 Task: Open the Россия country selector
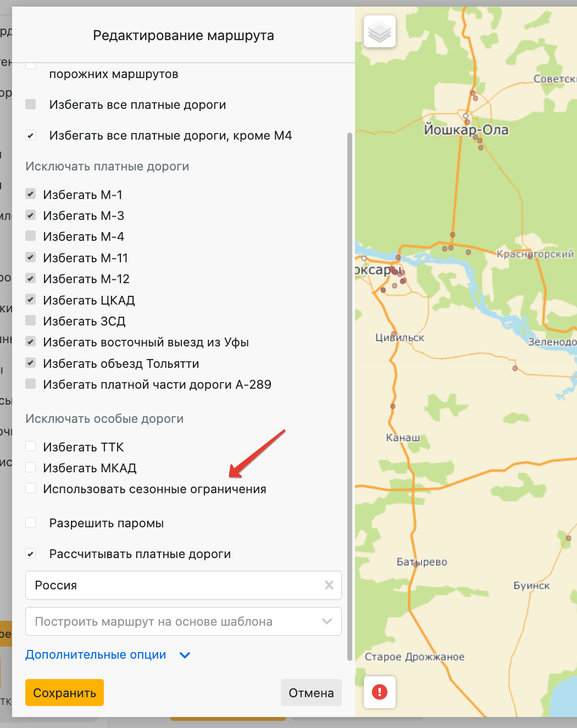(184, 585)
